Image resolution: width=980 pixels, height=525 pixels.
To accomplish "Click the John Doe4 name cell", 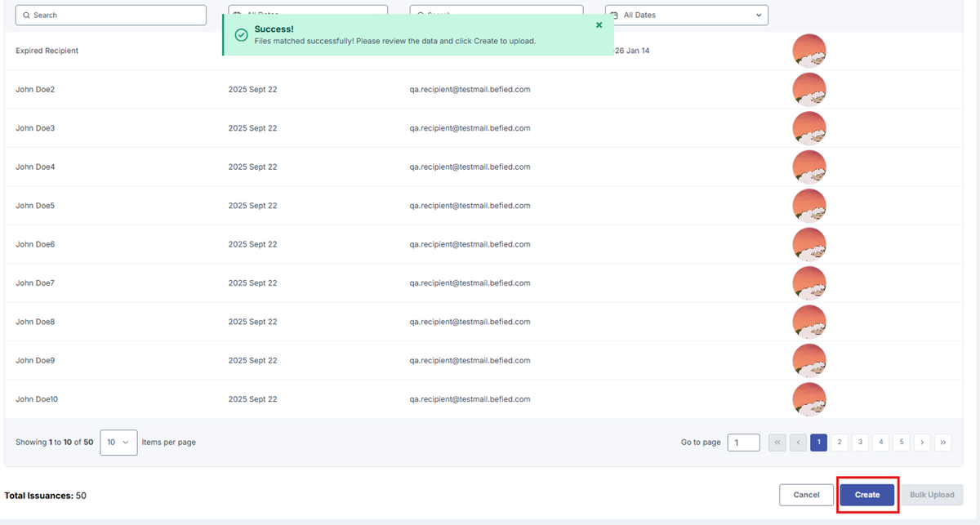I will 35,167.
